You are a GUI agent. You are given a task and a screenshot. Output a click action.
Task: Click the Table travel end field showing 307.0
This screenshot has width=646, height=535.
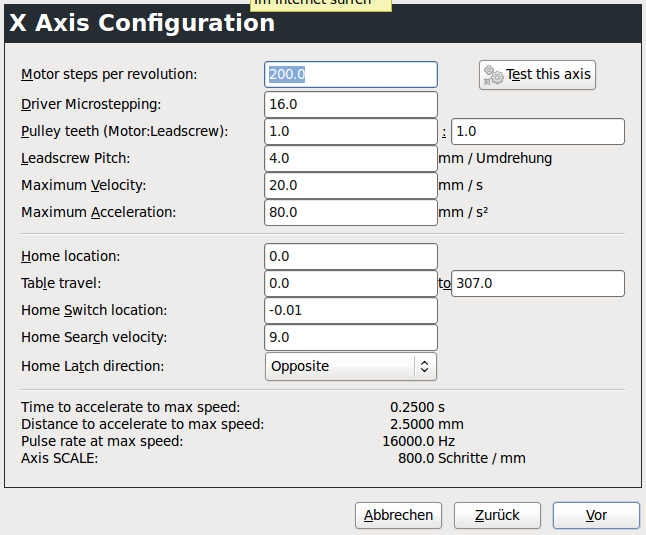[538, 283]
